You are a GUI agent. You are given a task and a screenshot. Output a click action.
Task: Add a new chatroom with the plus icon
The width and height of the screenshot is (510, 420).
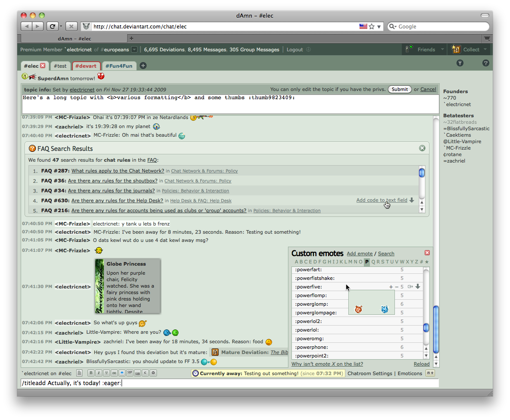143,66
